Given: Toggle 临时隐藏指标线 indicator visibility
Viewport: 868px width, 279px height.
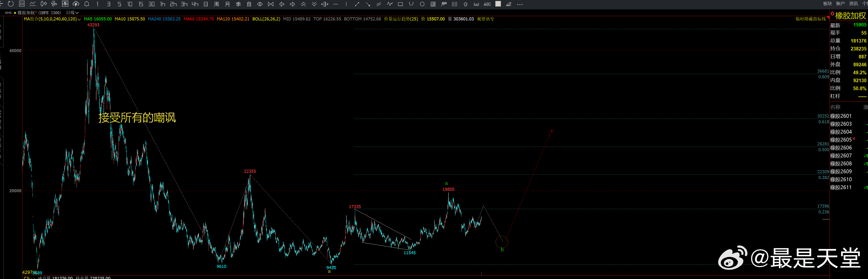Looking at the screenshot, I should coord(810,19).
